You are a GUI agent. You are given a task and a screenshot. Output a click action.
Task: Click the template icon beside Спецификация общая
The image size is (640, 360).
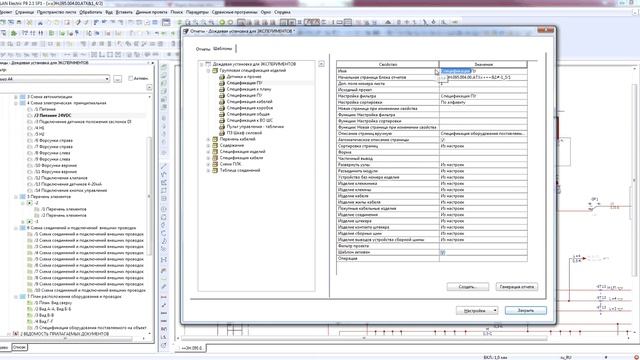(222, 114)
